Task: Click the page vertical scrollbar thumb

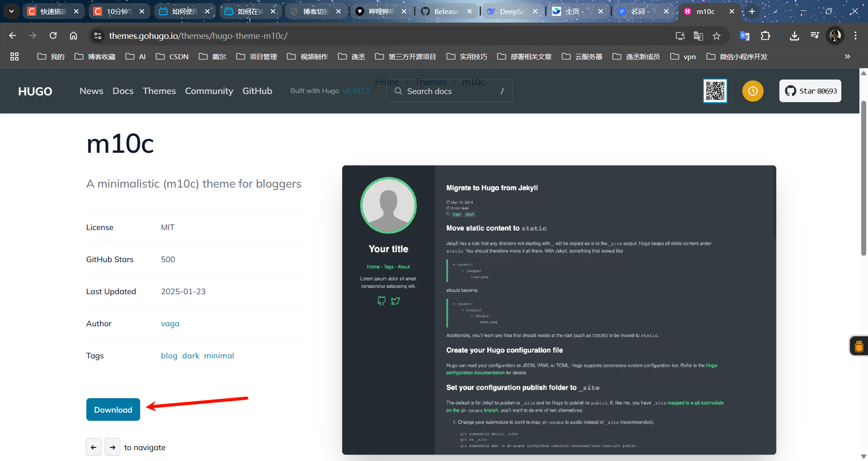Action: click(x=863, y=179)
